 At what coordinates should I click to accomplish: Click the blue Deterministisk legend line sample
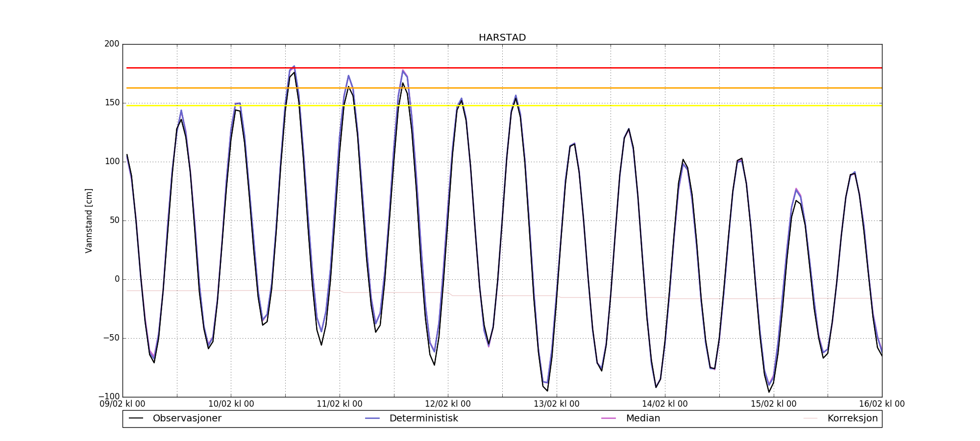(x=372, y=418)
